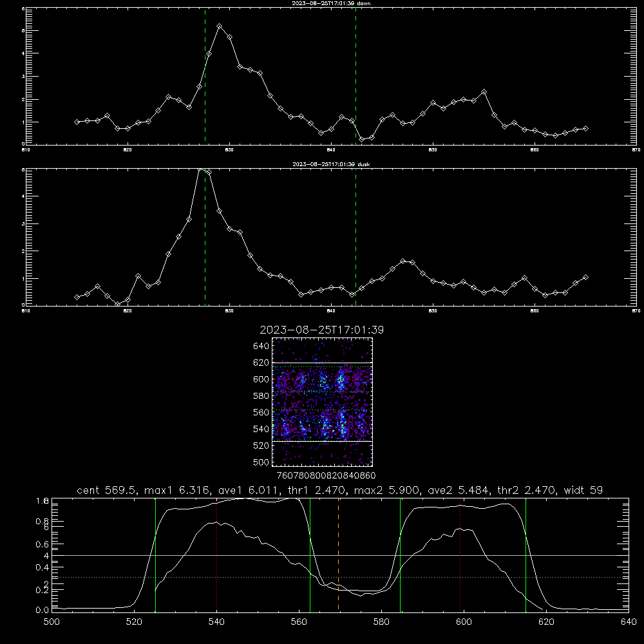Click the spectrogram x-axis labels '760780800820840860'
Image resolution: width=644 pixels, height=644 pixels.
(326, 475)
